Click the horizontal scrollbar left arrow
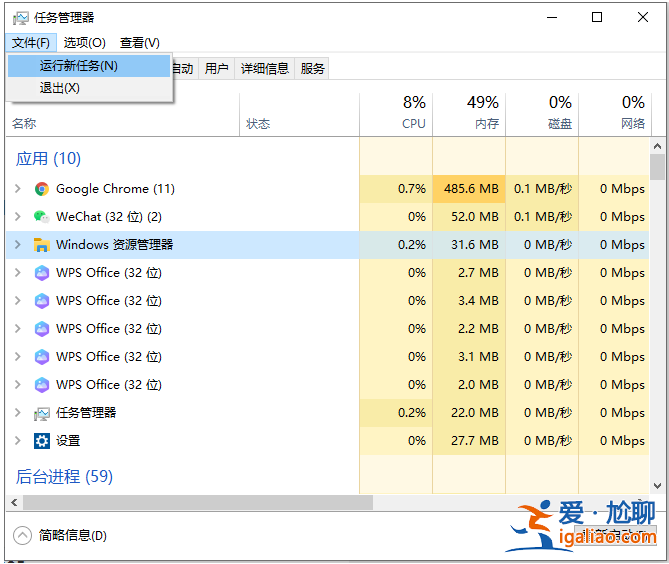The width and height of the screenshot is (669, 564). pos(14,503)
